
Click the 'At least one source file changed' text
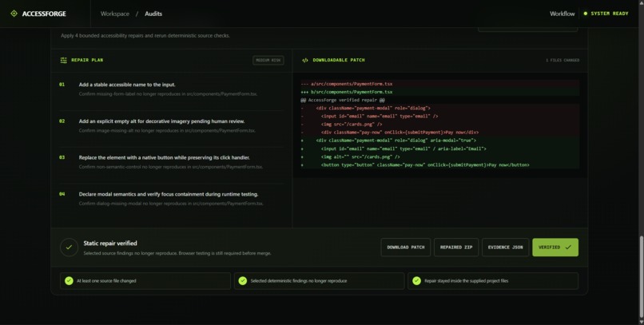(x=106, y=281)
